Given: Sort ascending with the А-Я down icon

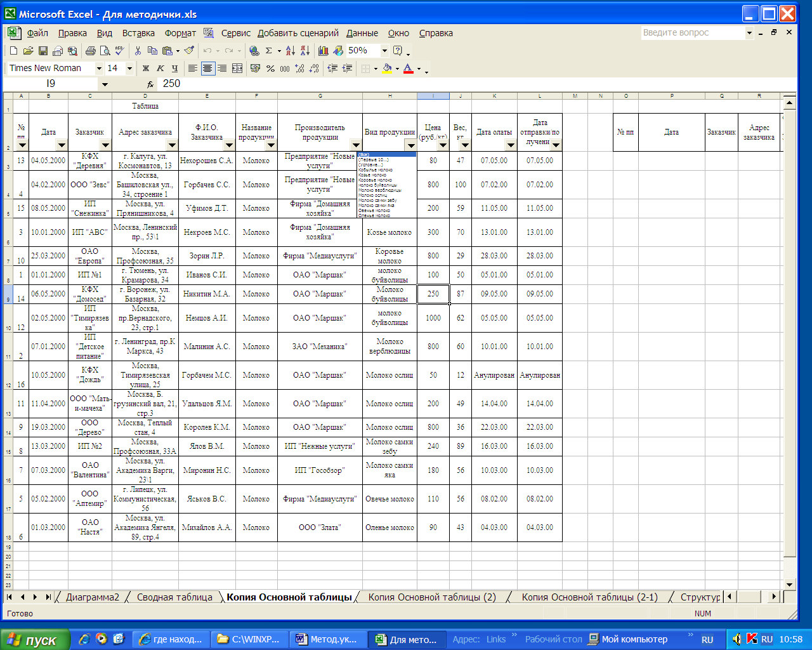Looking at the screenshot, I should pyautogui.click(x=290, y=51).
